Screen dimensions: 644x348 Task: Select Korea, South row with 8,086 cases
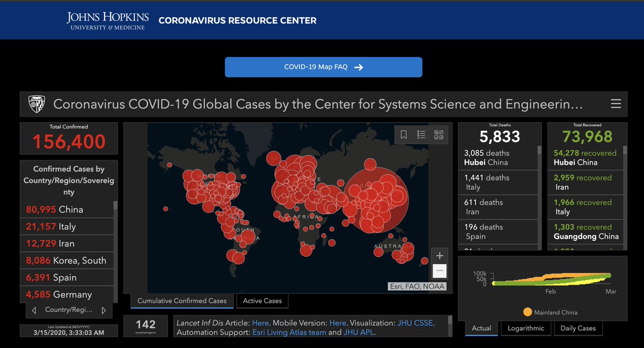67,261
